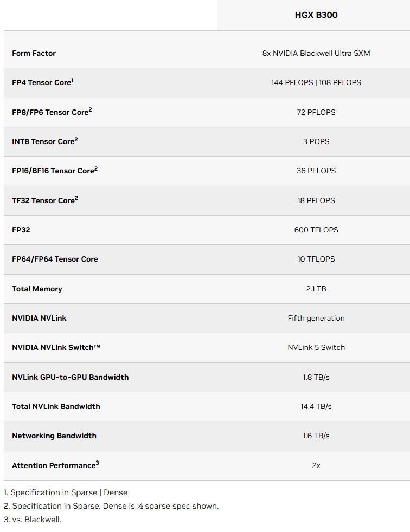Click the 600 TFLOPS value

click(316, 230)
